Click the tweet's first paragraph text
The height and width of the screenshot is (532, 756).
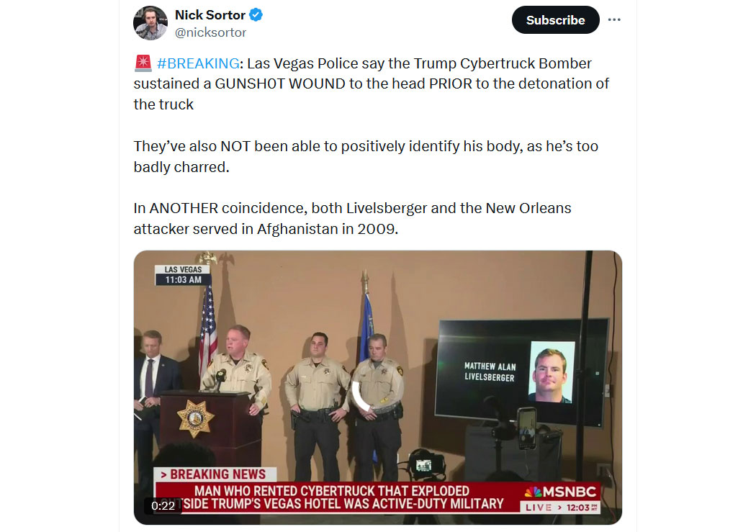click(372, 84)
